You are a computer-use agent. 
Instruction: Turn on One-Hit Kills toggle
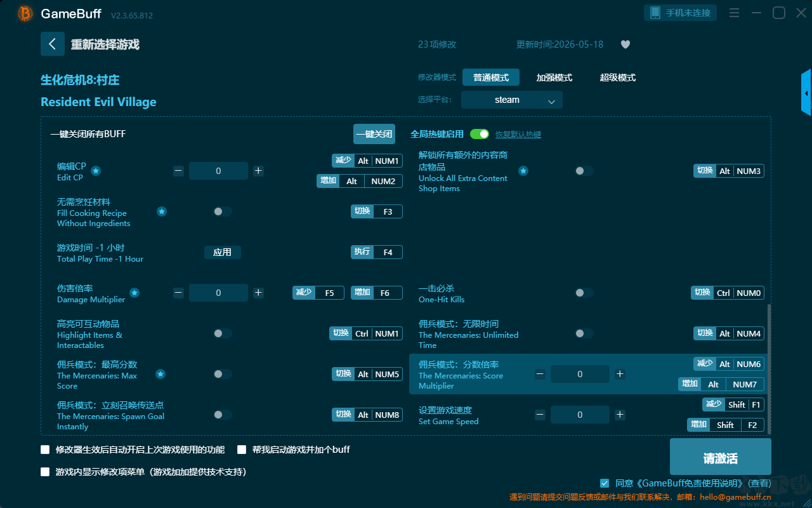584,293
